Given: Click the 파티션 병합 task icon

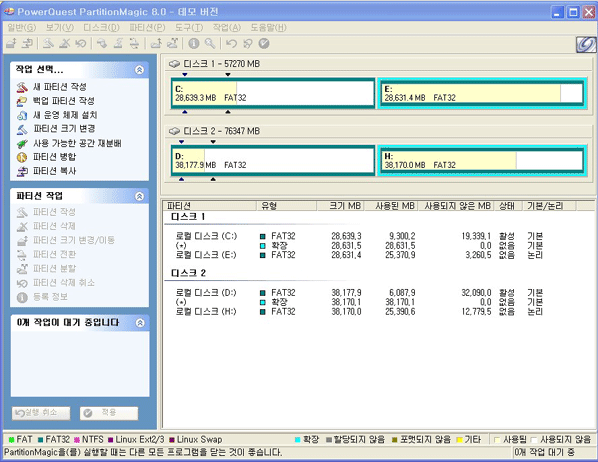Looking at the screenshot, I should pos(22,157).
